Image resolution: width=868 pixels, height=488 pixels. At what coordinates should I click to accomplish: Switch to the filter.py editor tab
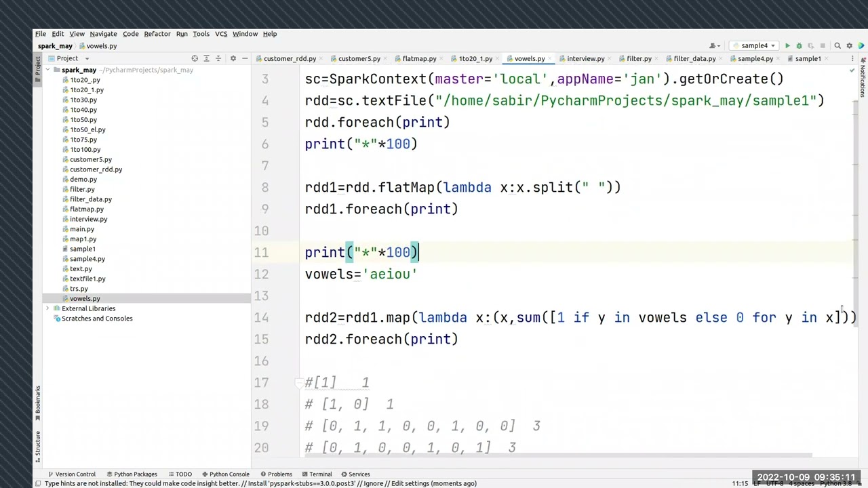(x=639, y=59)
